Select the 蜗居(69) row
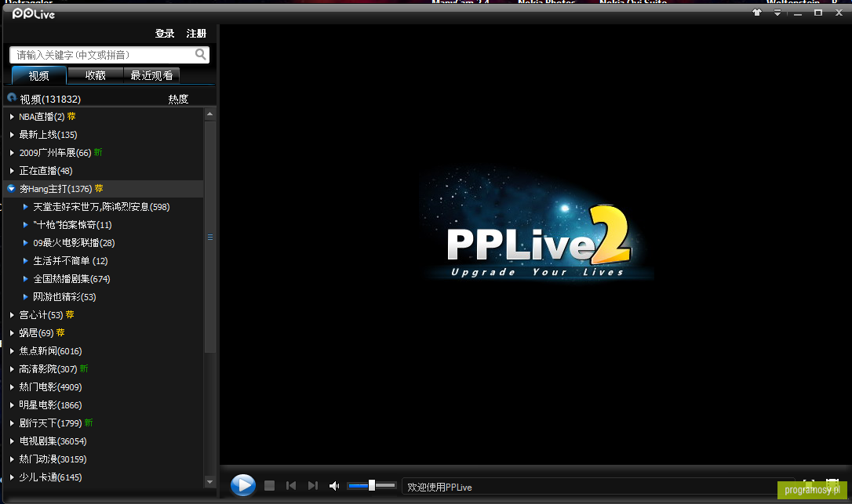Image resolution: width=852 pixels, height=504 pixels. click(104, 333)
